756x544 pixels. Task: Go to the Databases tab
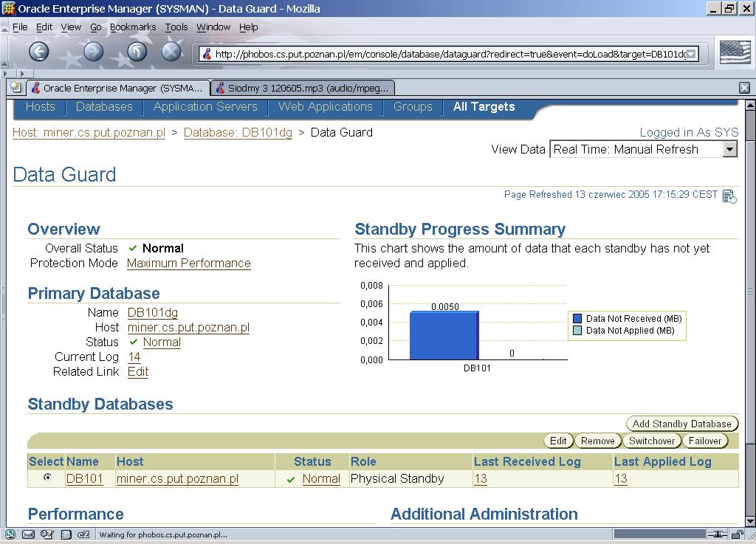(x=104, y=106)
